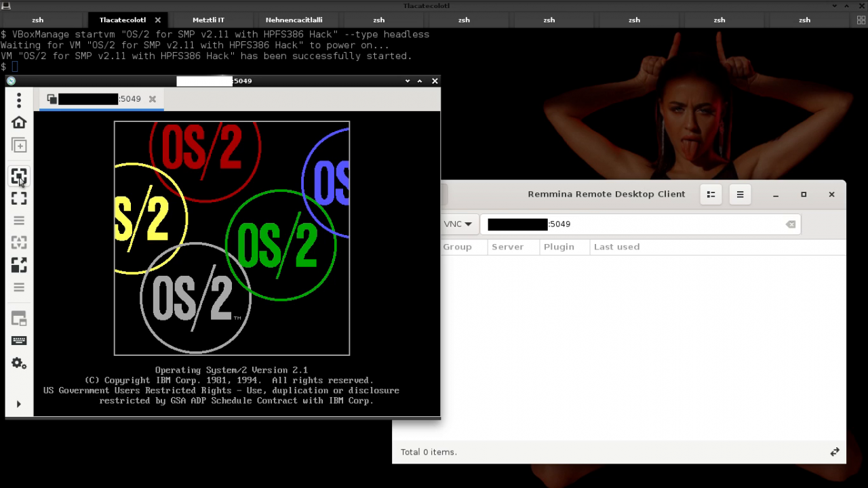Close the :5049 connection tab
The height and width of the screenshot is (488, 868).
pos(153,99)
